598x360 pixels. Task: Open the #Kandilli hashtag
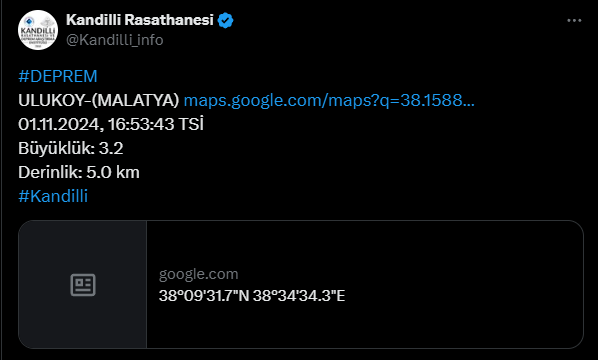pos(53,196)
